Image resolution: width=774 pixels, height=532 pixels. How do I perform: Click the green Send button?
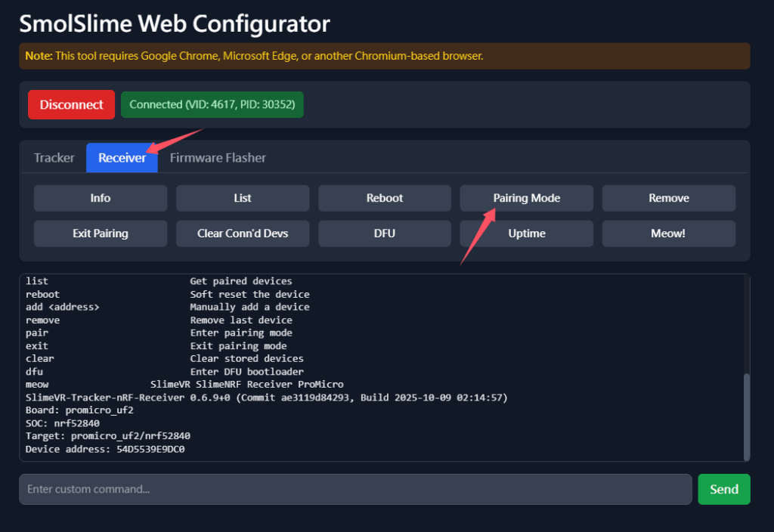pos(723,489)
